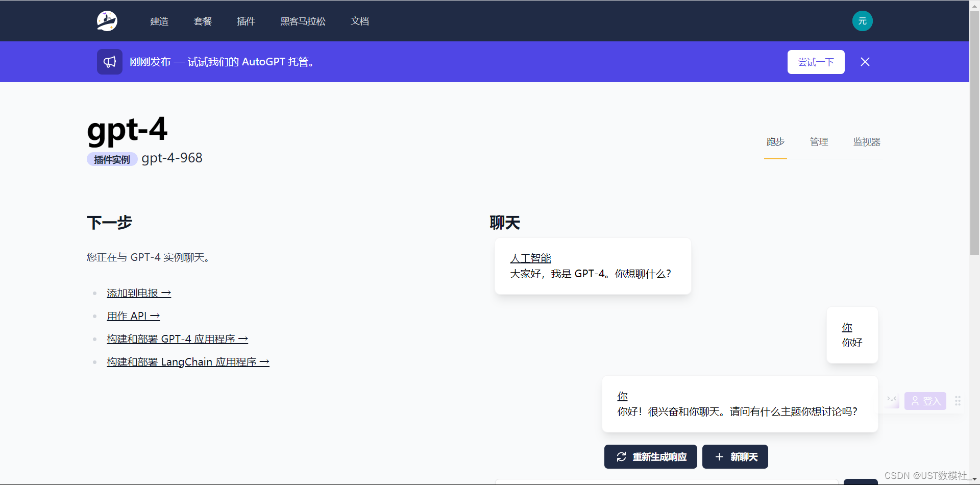Screen dimensions: 980x485
Task: Dismiss the AutoGPT announcement banner
Action: click(x=865, y=62)
